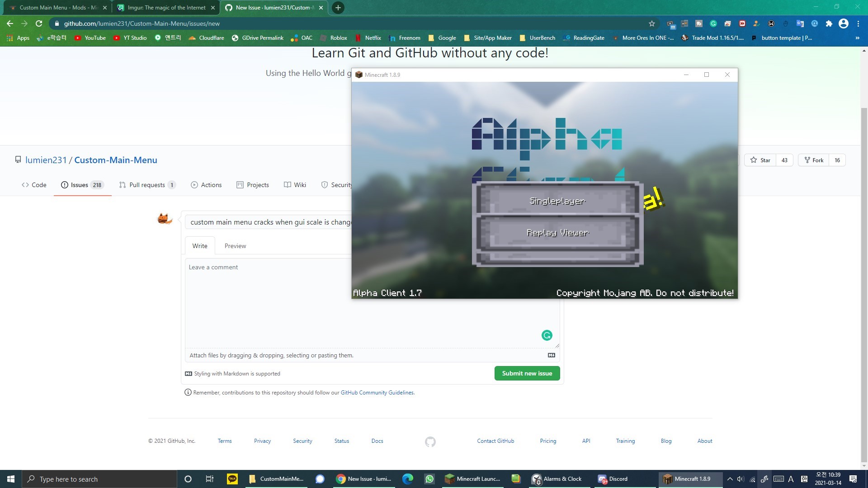Click the repository icon beside lumien231
Viewport: 868px width, 488px height.
[18, 160]
